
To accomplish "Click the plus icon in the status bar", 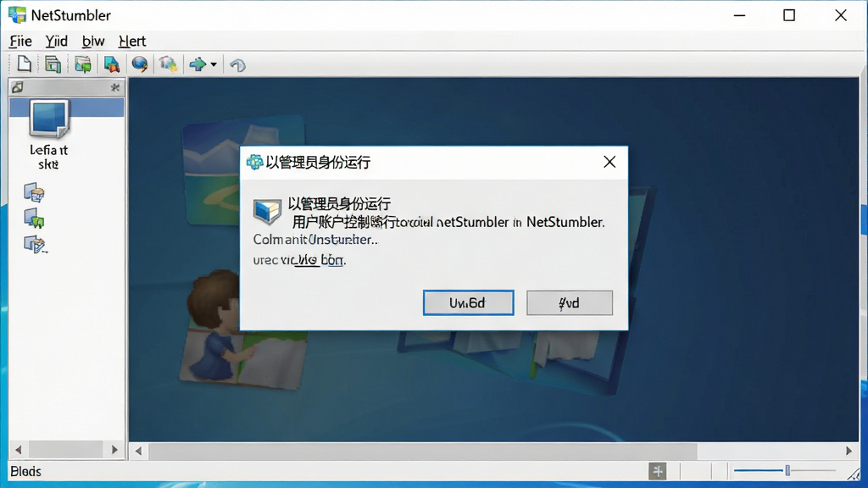I will [658, 471].
